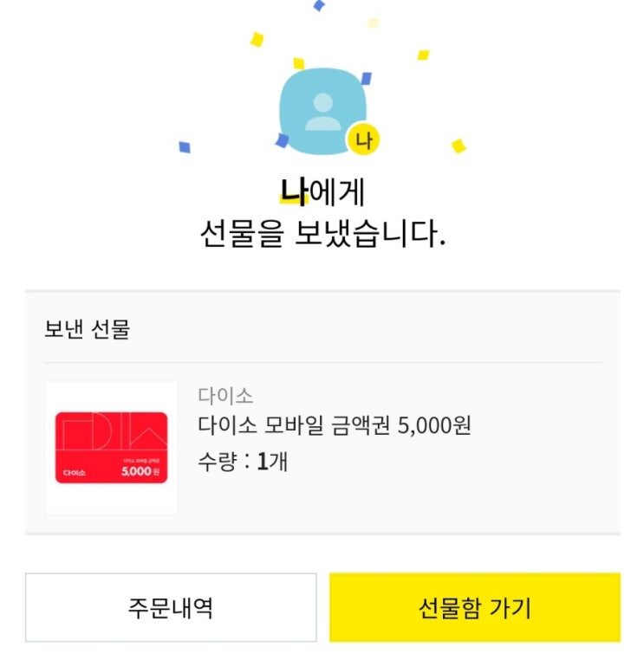644x660 pixels.
Task: Go to gift box via 선물함 가기
Action: click(475, 607)
